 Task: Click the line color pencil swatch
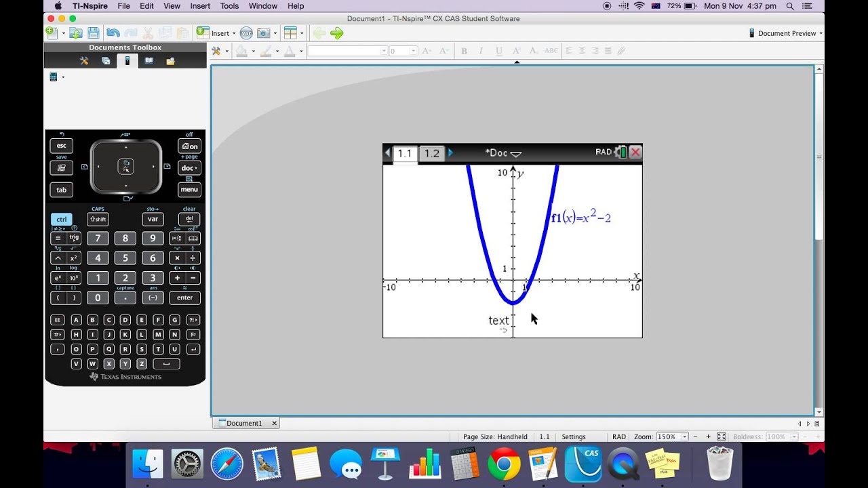pos(265,51)
